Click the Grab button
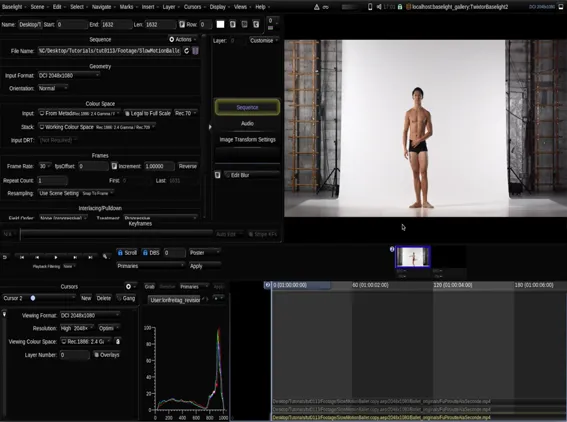 pos(149,286)
